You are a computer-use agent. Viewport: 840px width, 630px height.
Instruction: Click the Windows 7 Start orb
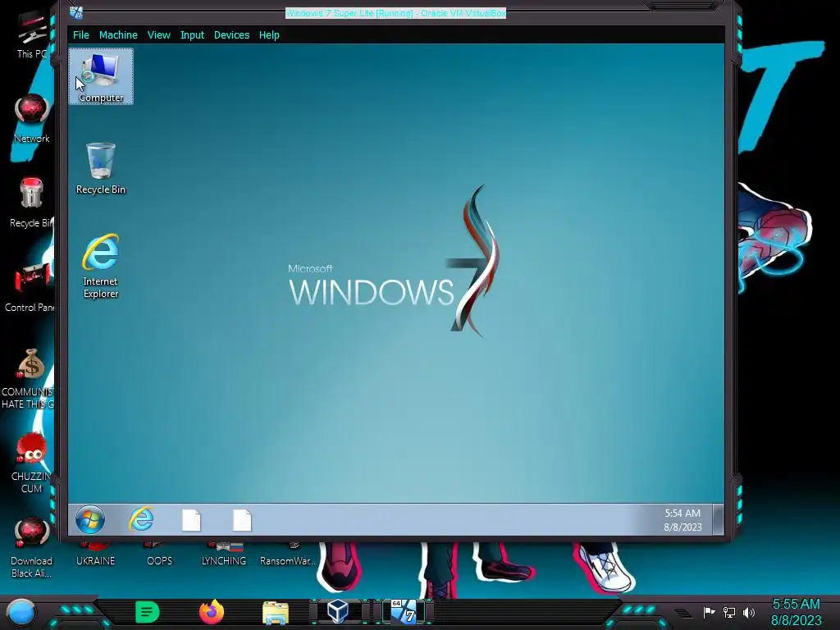point(90,519)
